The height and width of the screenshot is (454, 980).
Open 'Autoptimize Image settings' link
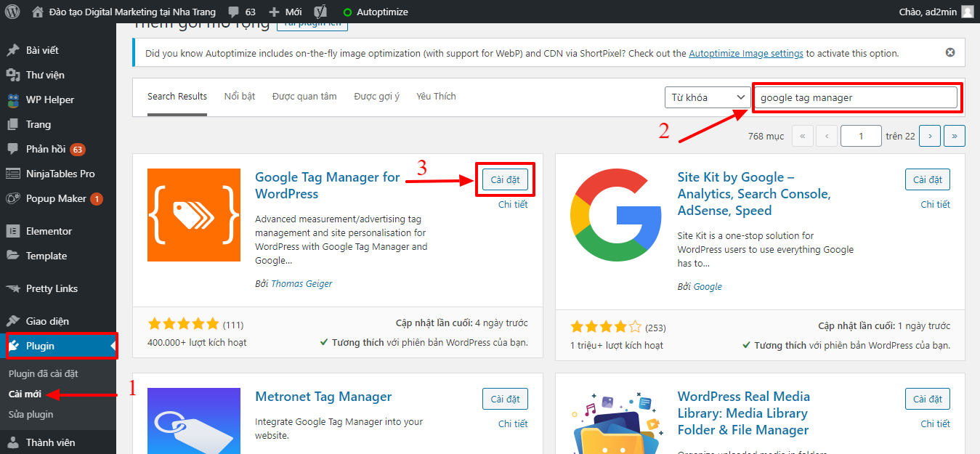click(x=746, y=53)
